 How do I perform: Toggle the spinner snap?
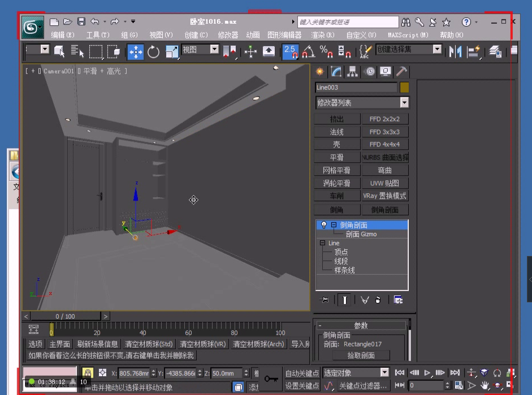click(344, 51)
